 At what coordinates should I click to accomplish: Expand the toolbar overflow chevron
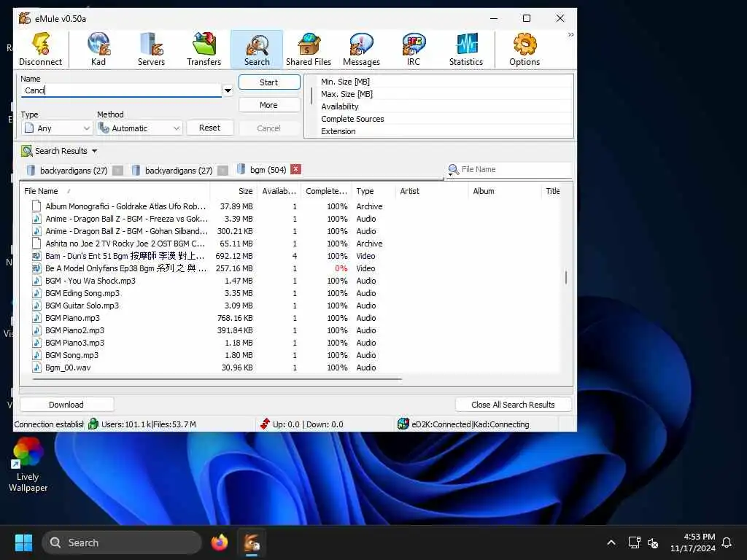coord(570,35)
